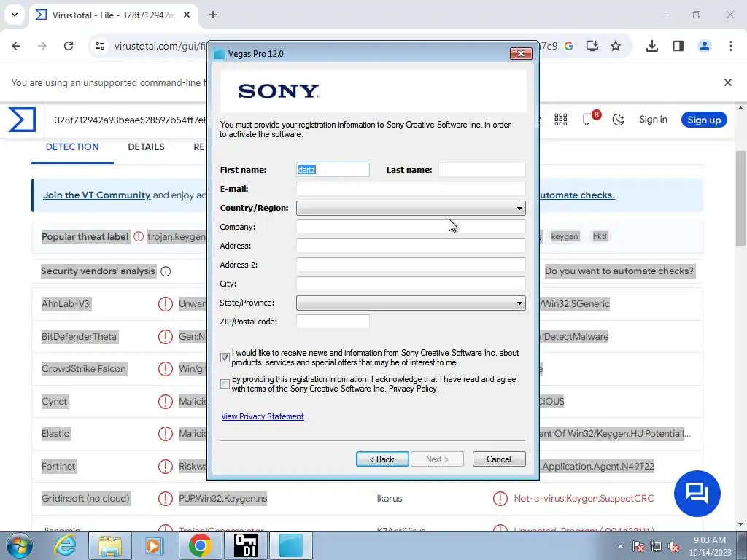747x560 pixels.
Task: Click the hktl tag
Action: pos(600,236)
